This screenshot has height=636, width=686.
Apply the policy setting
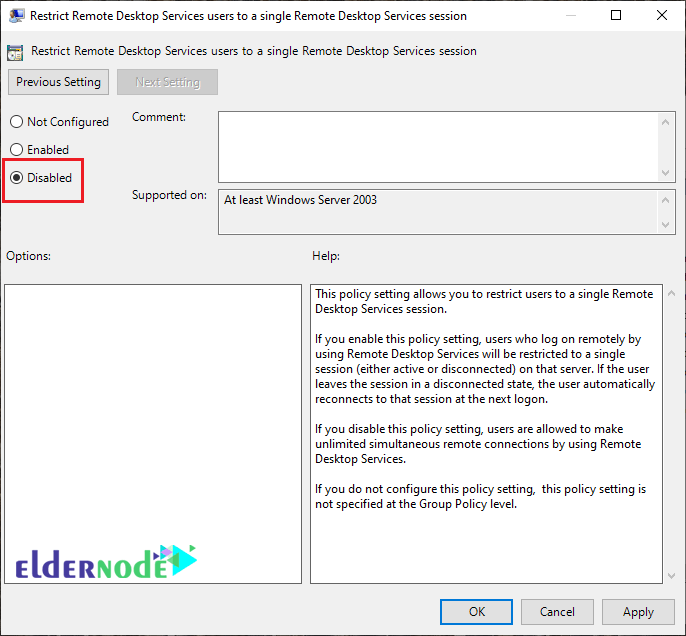pos(638,612)
